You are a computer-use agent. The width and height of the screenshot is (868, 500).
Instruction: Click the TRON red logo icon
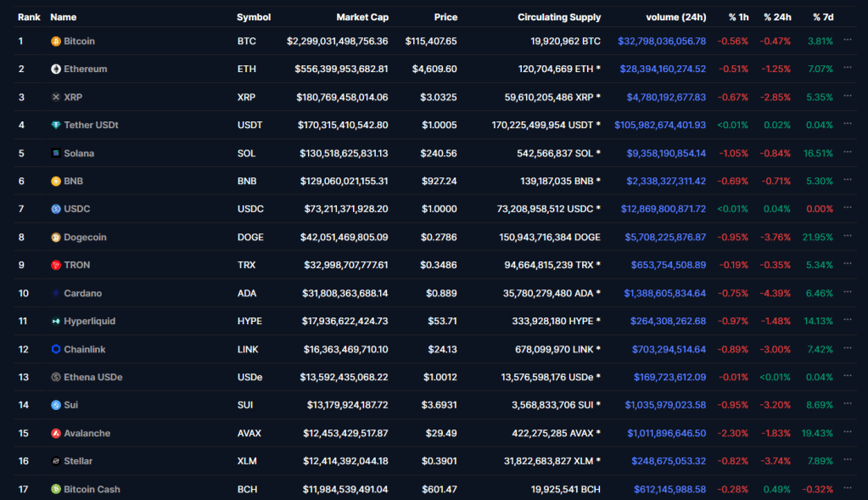click(x=56, y=265)
